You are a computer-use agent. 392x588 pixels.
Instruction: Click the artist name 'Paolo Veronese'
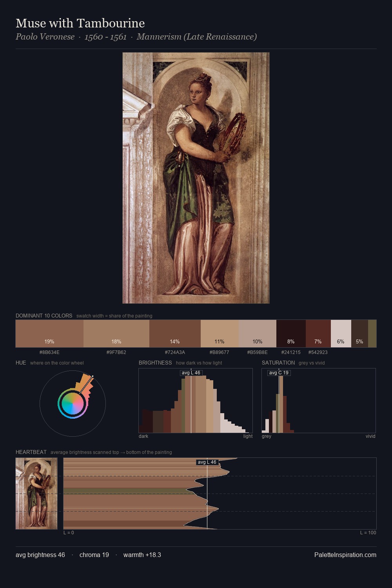point(45,37)
